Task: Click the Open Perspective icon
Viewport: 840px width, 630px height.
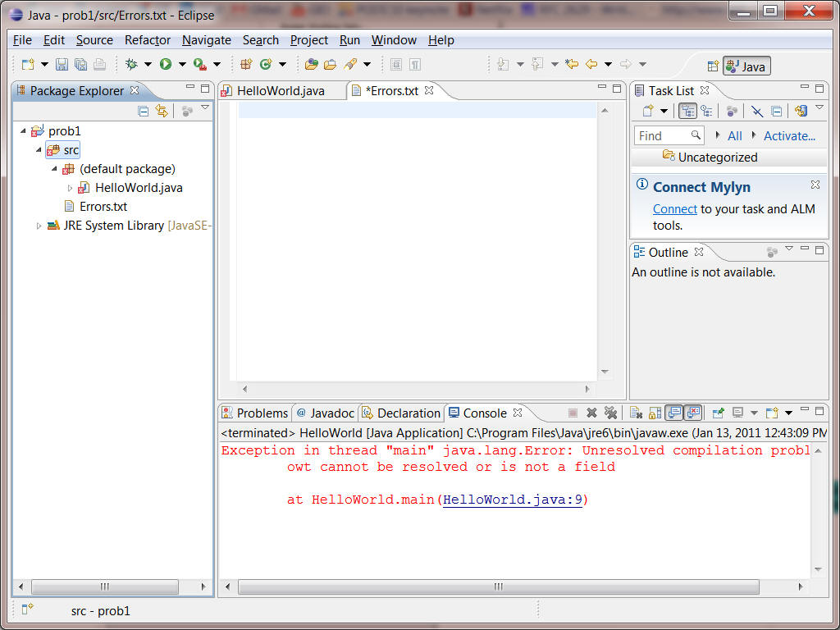Action: [713, 66]
